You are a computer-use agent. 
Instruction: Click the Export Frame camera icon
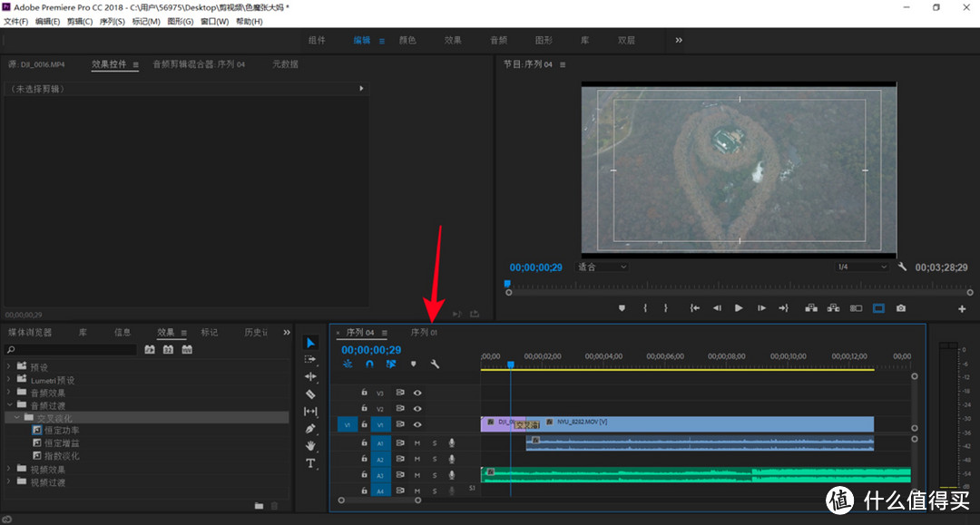901,308
